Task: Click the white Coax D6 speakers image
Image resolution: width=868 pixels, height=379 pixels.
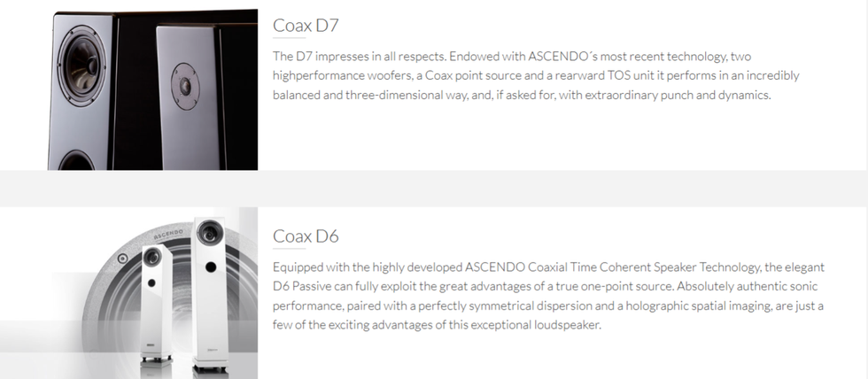Action: point(129,293)
